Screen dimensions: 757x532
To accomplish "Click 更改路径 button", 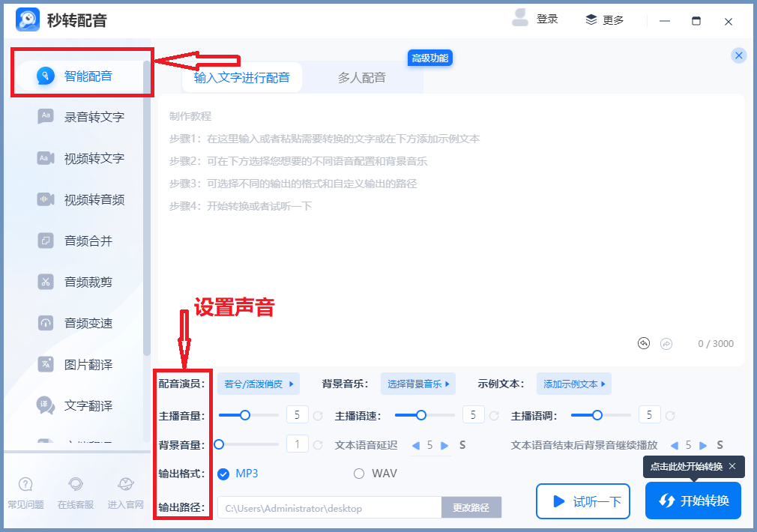I will click(x=471, y=507).
